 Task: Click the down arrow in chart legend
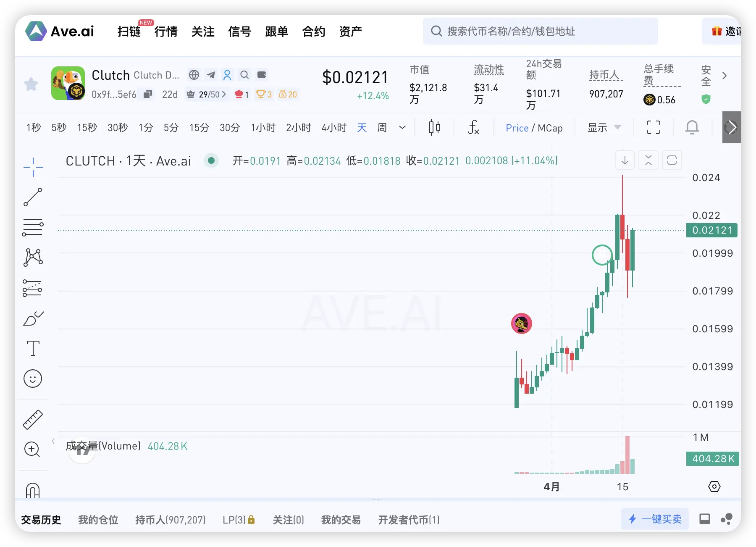[625, 160]
